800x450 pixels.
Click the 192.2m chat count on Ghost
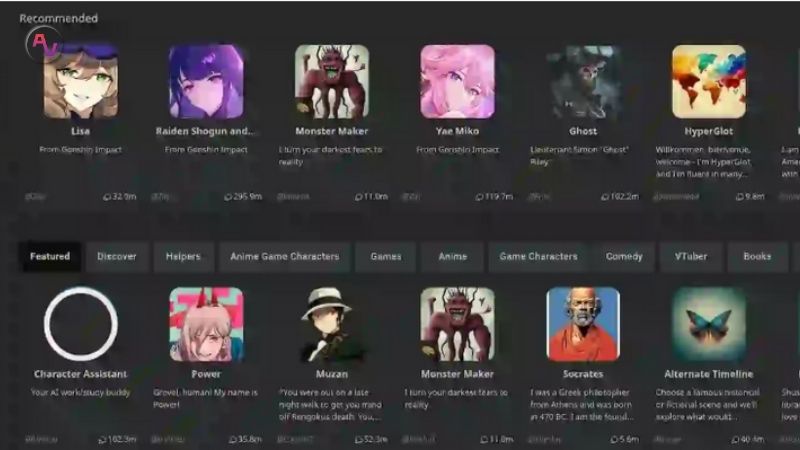(620, 196)
